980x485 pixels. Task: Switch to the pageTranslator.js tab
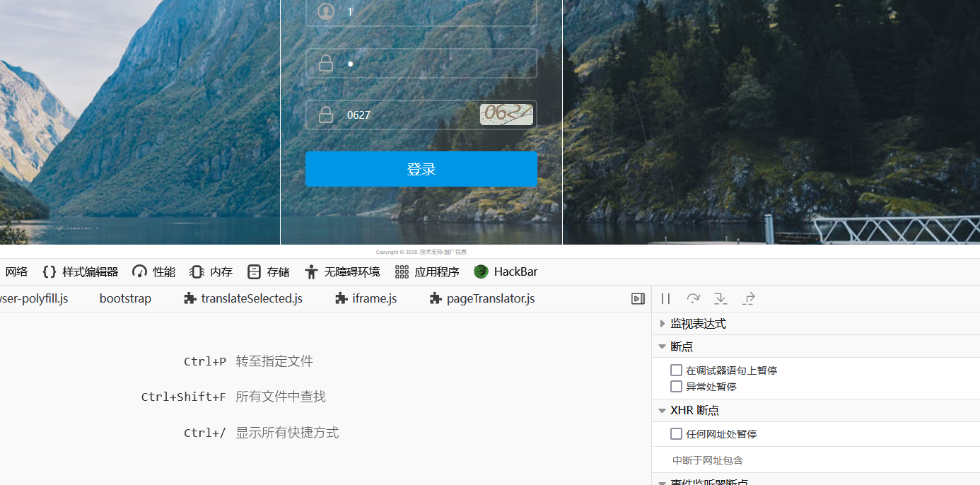[482, 298]
